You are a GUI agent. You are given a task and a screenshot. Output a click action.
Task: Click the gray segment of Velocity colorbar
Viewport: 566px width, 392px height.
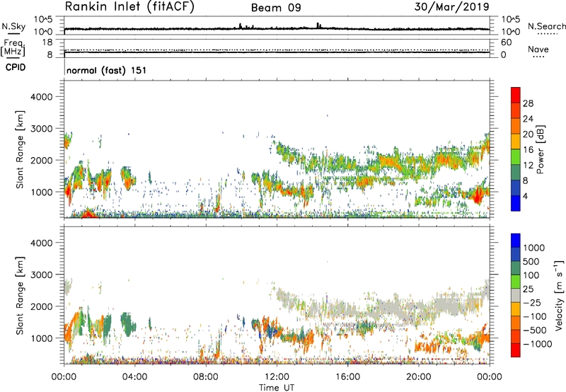pyautogui.click(x=516, y=295)
